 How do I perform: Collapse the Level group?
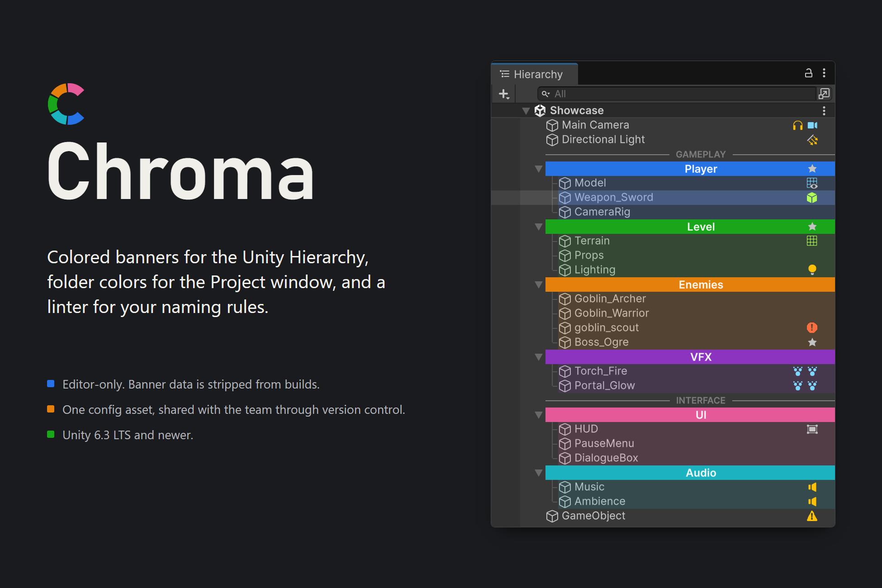pos(538,227)
